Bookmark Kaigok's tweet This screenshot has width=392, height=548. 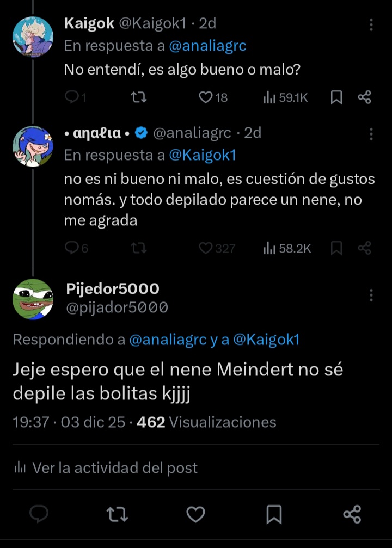click(x=336, y=97)
